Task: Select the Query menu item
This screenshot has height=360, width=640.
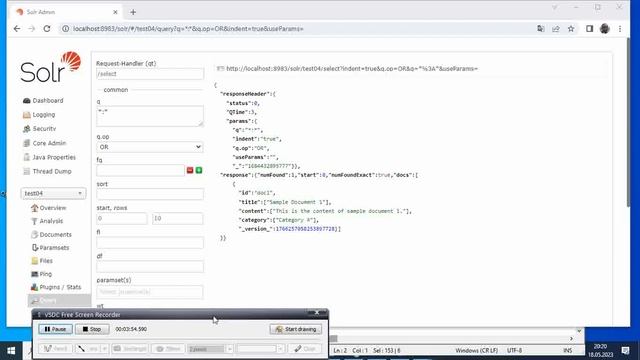Action: point(60,301)
